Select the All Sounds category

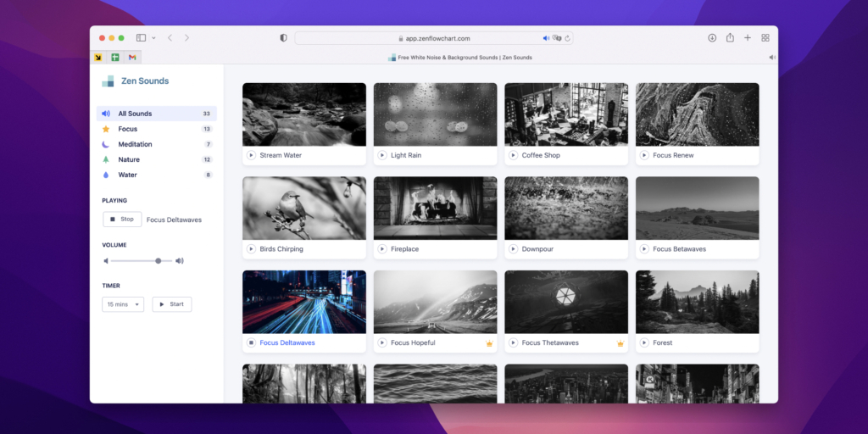coord(157,114)
